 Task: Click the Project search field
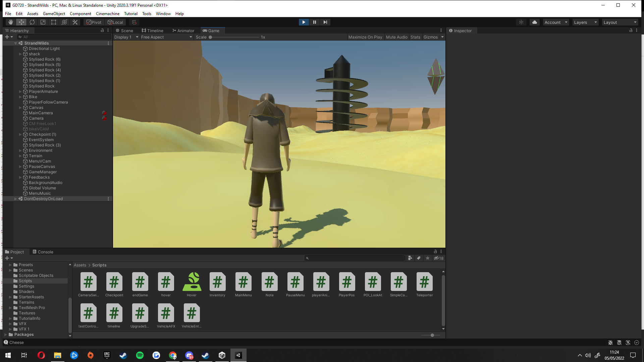355,258
